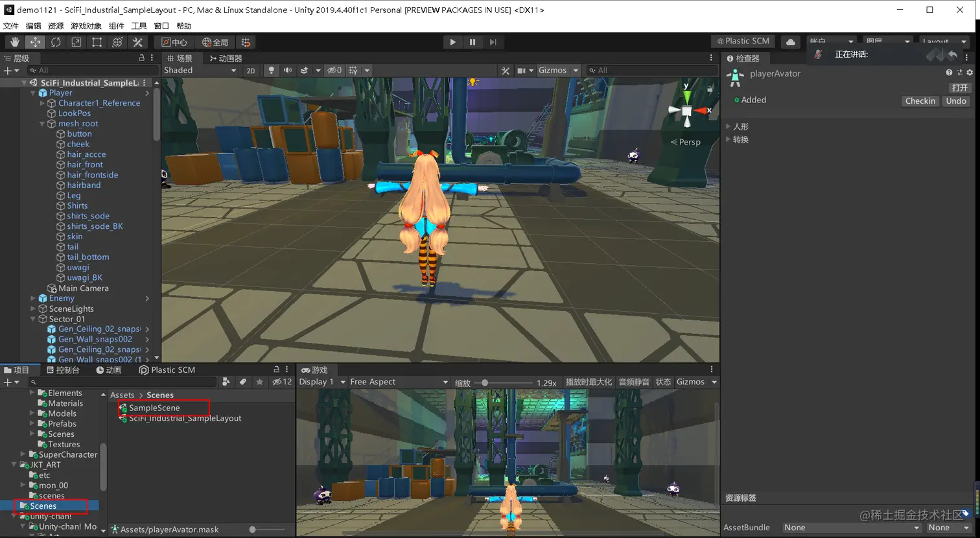
Task: Toggle 状态 stats in the Game view
Action: [x=663, y=382]
